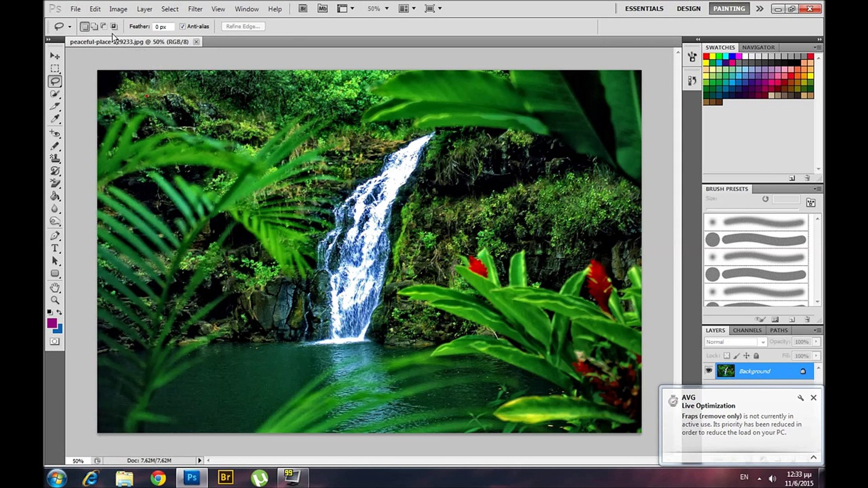Image resolution: width=868 pixels, height=488 pixels.
Task: Select the Brush tool
Action: click(55, 146)
